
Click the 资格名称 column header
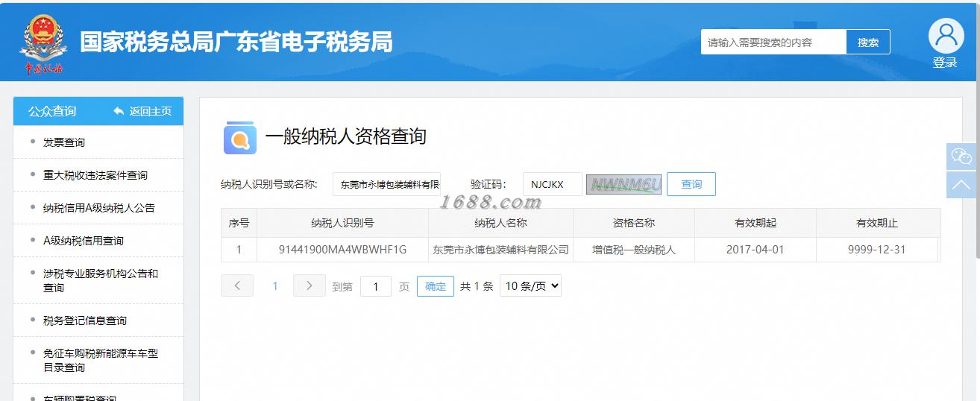click(x=634, y=223)
